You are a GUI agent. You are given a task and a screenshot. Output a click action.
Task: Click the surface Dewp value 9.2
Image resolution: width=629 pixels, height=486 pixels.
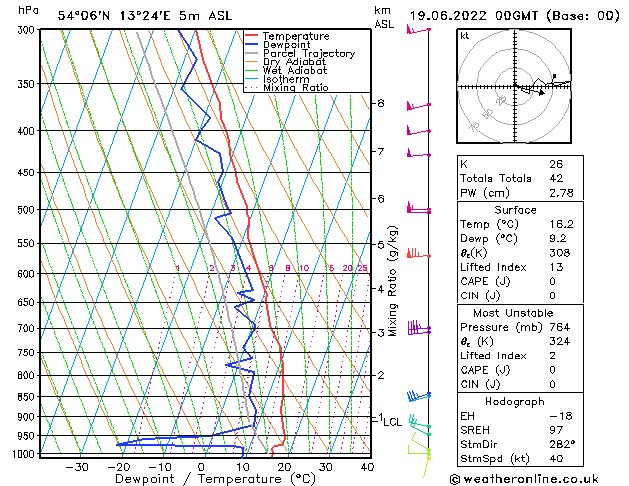pos(558,239)
